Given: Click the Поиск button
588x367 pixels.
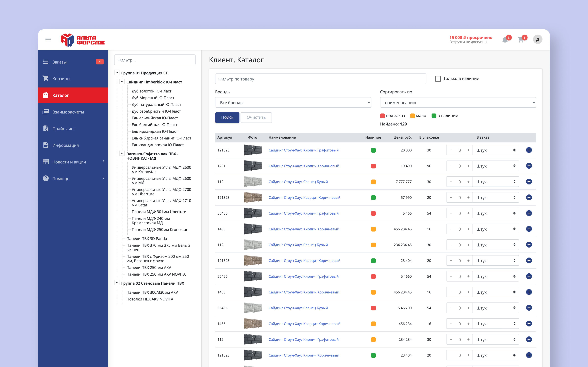Looking at the screenshot, I should (x=227, y=117).
